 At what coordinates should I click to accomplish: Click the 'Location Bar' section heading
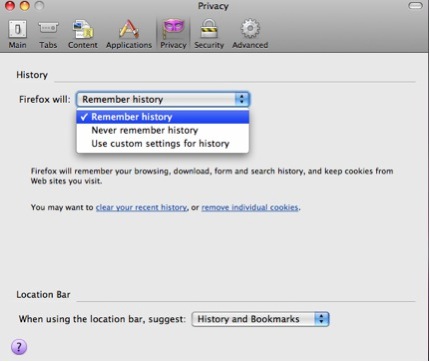pos(43,295)
